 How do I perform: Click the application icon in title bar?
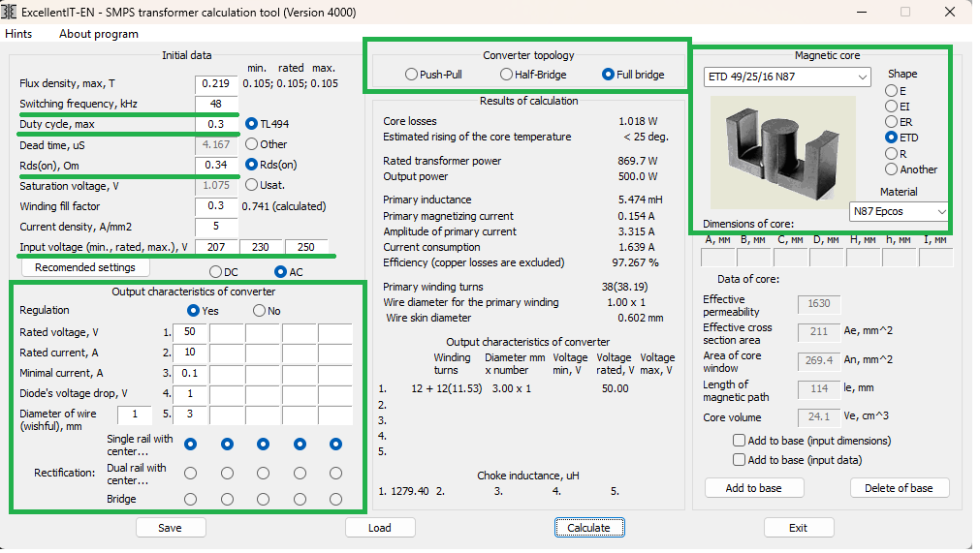(9, 12)
